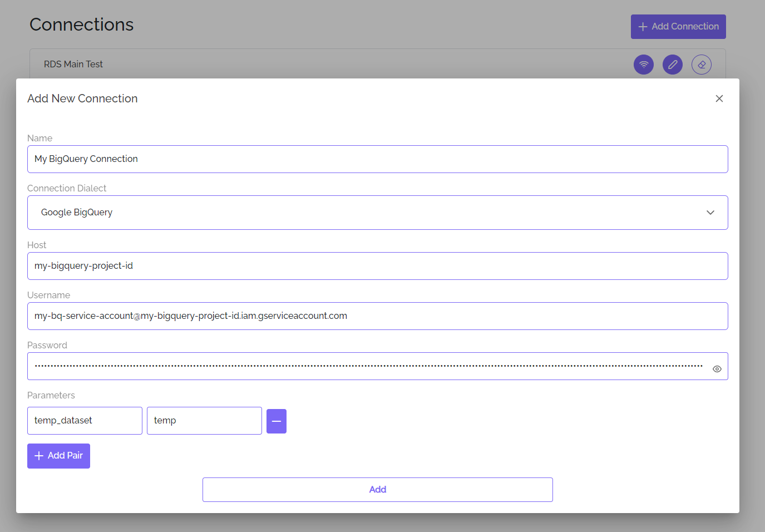This screenshot has width=765, height=532.
Task: Focus the Name field showing My BigQuery Connection
Action: click(x=378, y=159)
